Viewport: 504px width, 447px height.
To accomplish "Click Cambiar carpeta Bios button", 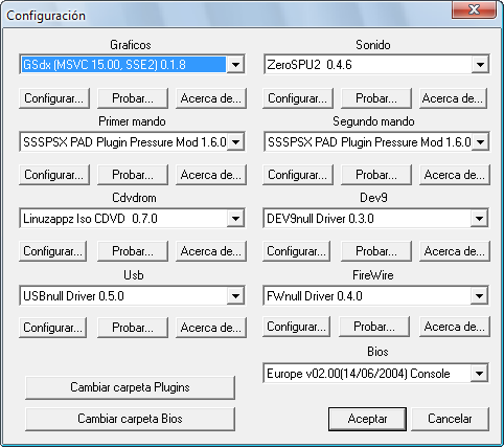I will pos(130,419).
